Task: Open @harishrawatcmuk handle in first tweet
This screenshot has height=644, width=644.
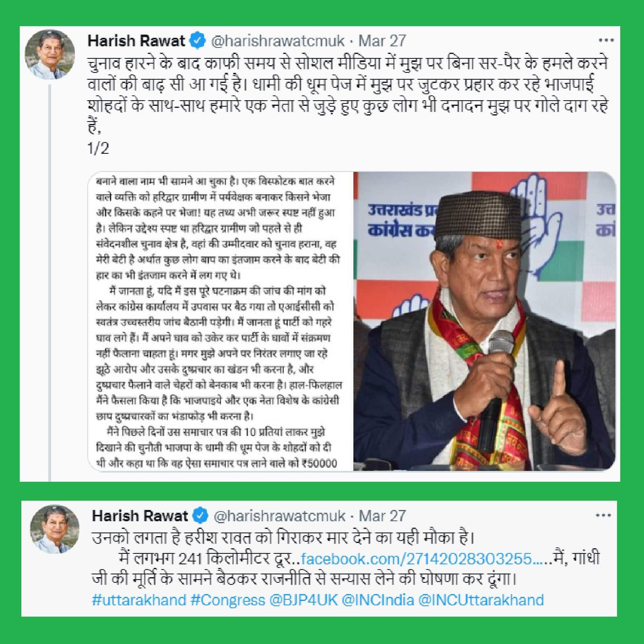Action: tap(278, 41)
